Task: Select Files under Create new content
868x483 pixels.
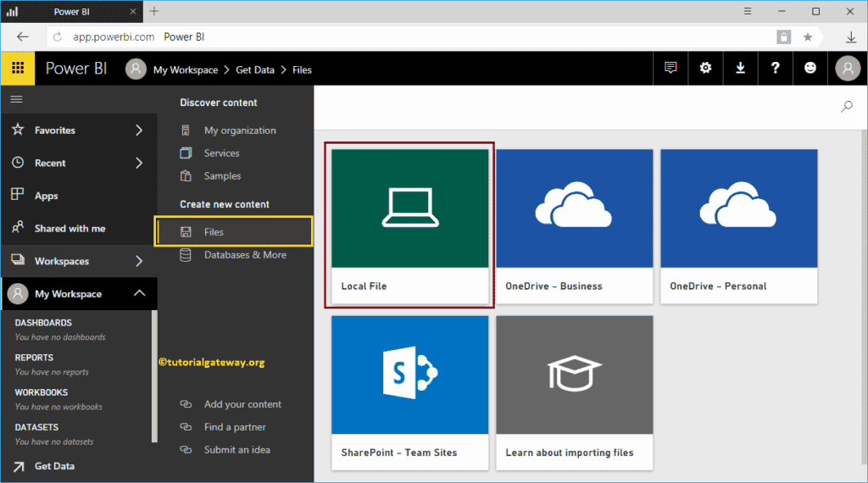Action: pos(234,231)
